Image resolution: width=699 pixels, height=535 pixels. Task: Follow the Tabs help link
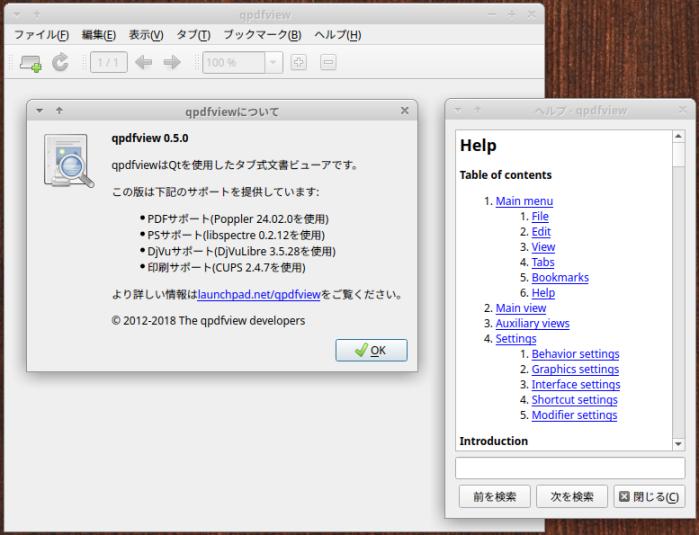(x=543, y=262)
